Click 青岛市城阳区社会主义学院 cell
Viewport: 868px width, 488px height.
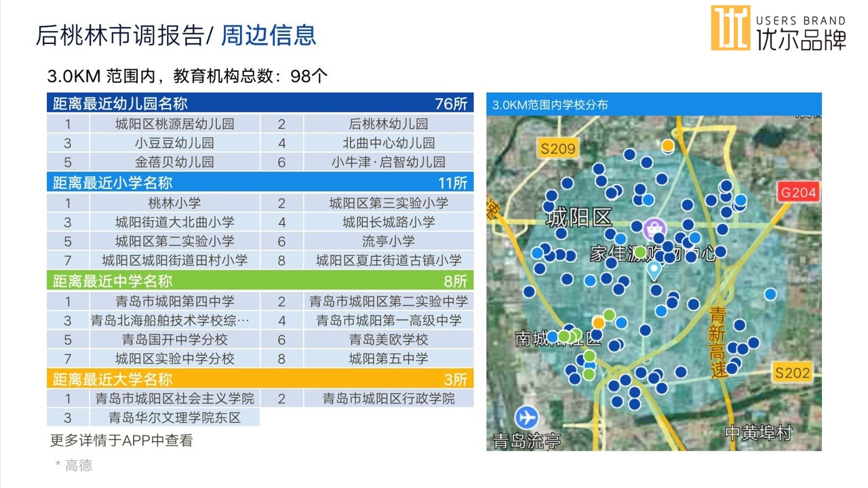[175, 399]
